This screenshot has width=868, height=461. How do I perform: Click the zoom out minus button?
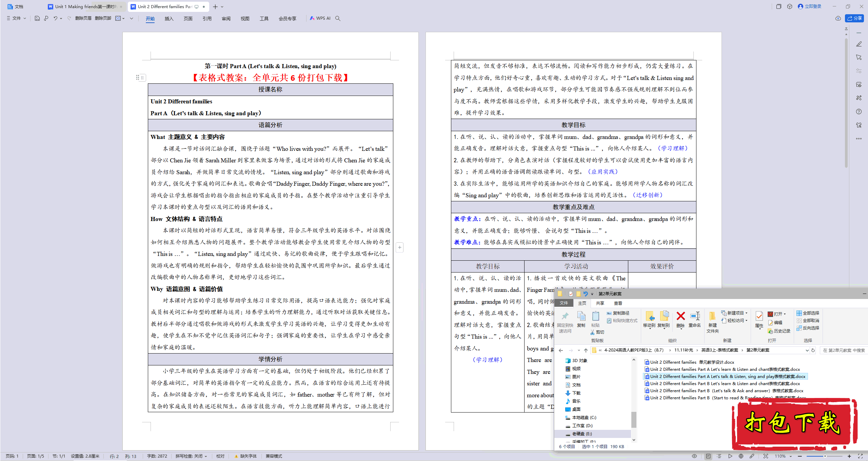click(x=800, y=456)
